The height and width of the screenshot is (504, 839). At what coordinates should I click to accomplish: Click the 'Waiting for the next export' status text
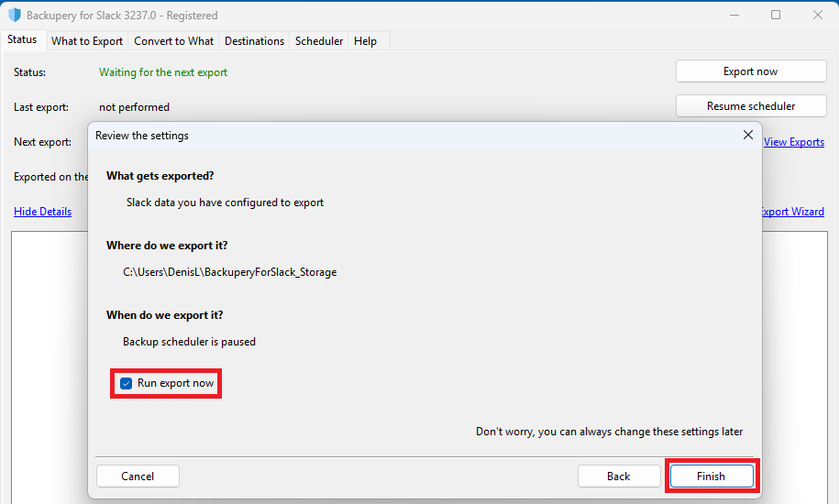tap(163, 72)
